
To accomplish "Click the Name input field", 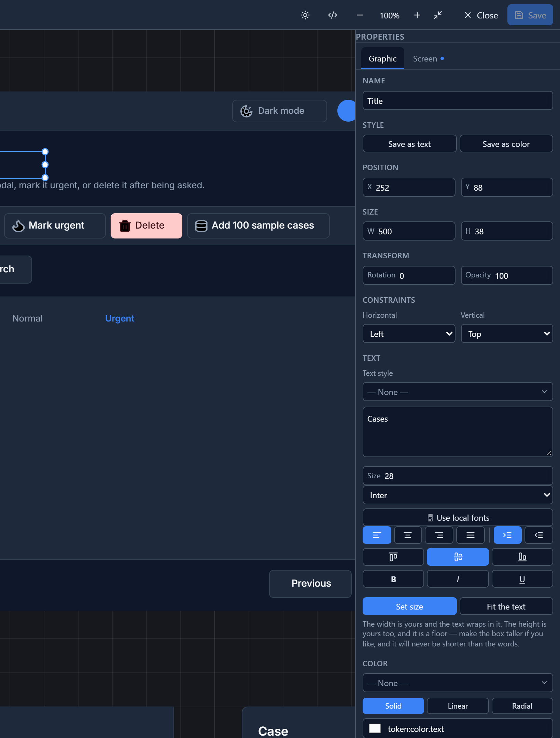I will tap(458, 101).
